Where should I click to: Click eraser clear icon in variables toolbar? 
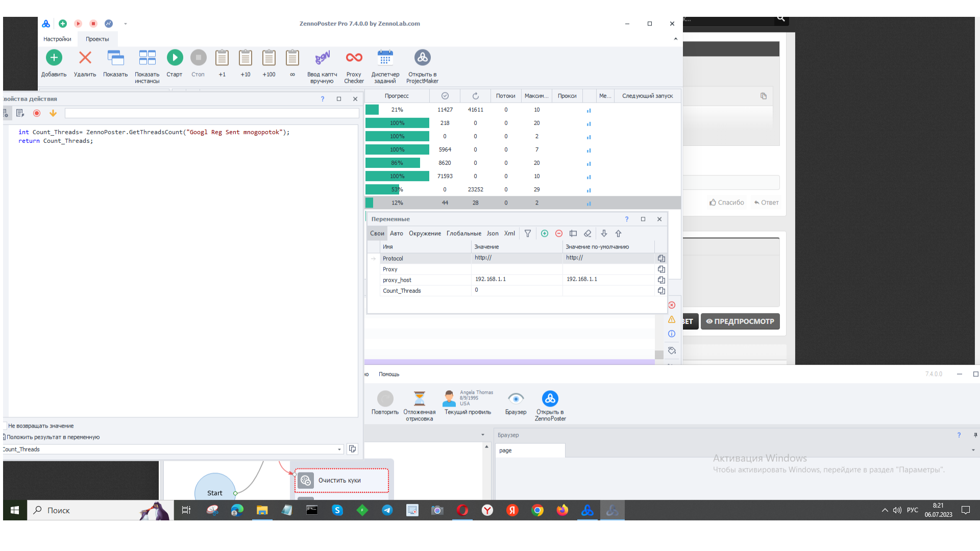[x=587, y=234]
